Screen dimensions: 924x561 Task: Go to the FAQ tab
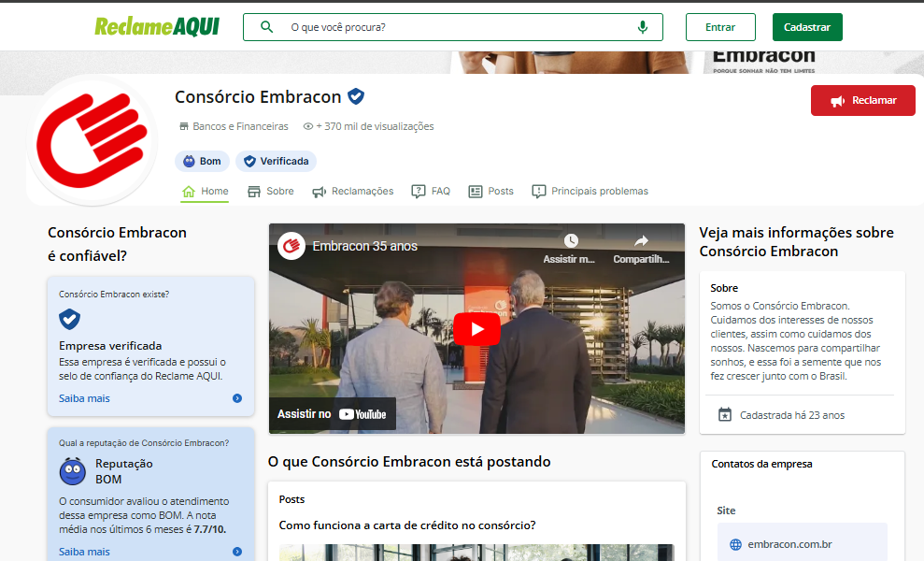(431, 191)
